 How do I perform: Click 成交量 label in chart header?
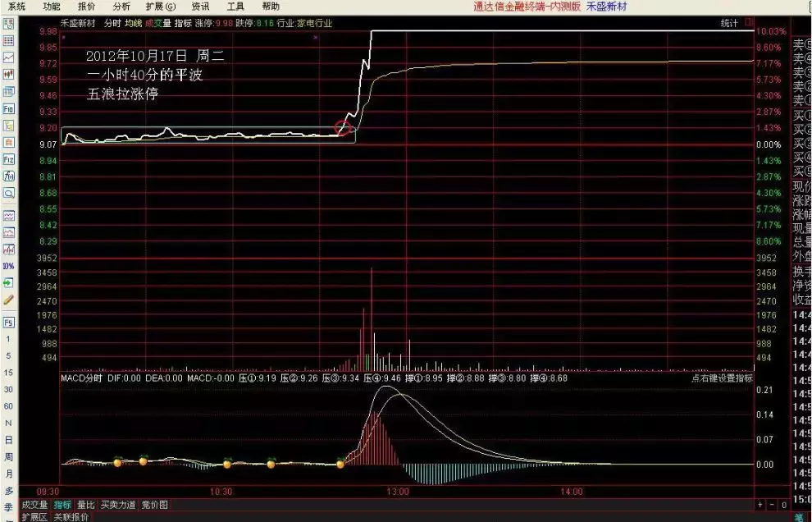[x=158, y=23]
